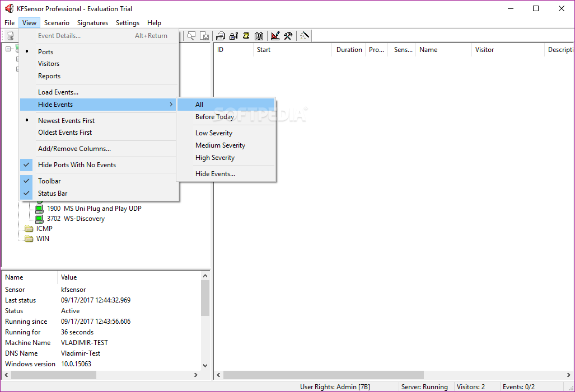Click the green port icon beside 1900
Viewport: 575px width, 392px height.
click(39, 209)
